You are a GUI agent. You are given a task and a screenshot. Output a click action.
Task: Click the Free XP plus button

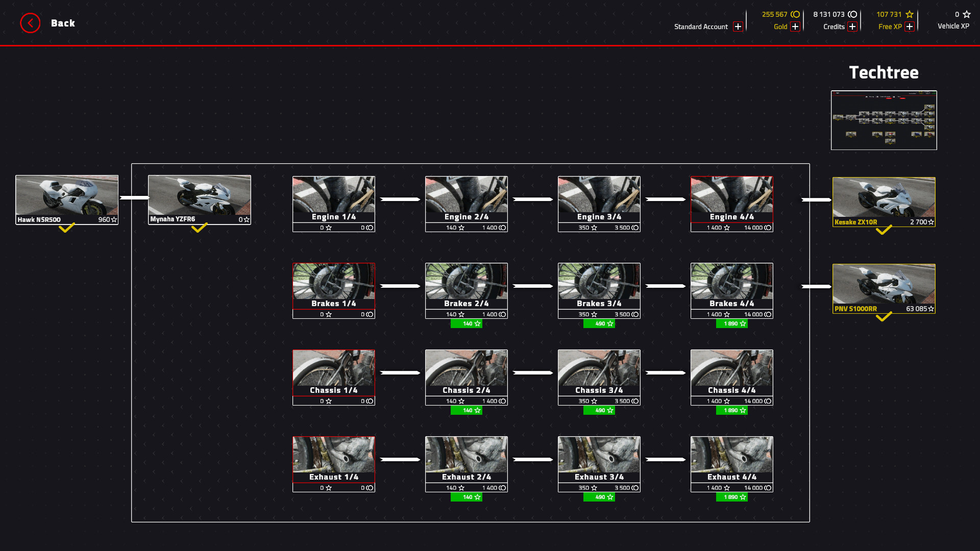tap(910, 27)
